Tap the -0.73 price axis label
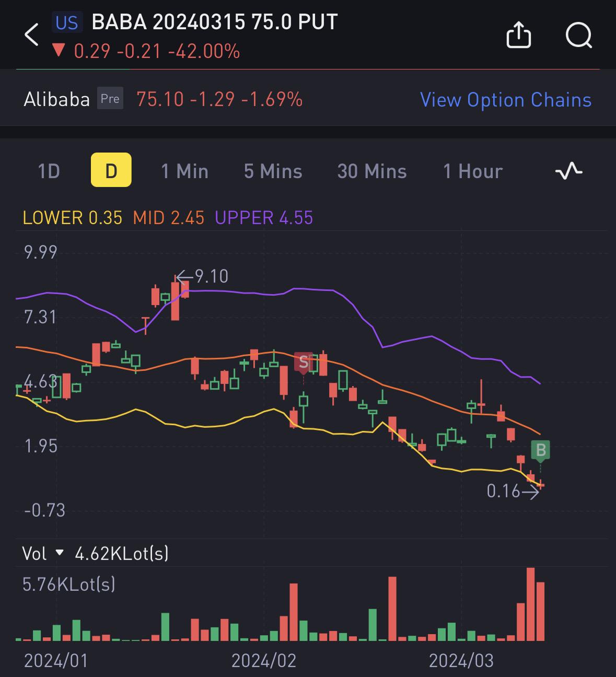This screenshot has height=677, width=616. click(45, 510)
